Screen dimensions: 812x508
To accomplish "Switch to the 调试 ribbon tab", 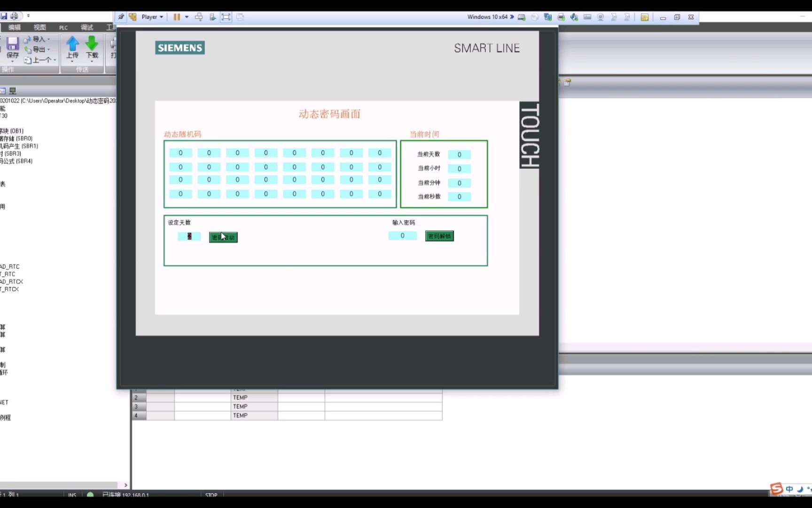I will click(x=87, y=27).
